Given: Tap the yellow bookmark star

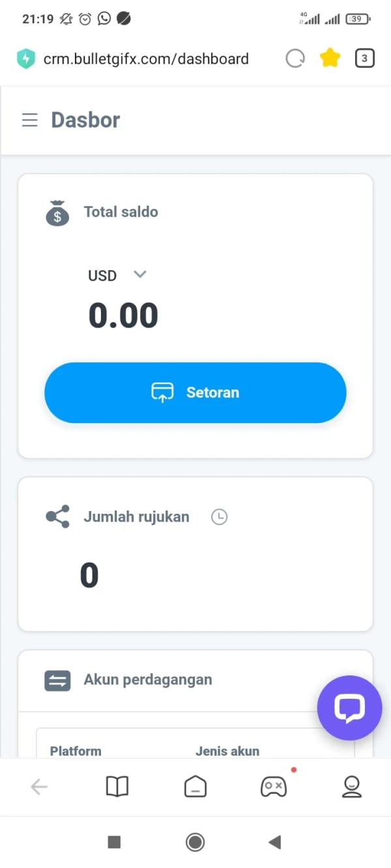Looking at the screenshot, I should coord(330,59).
